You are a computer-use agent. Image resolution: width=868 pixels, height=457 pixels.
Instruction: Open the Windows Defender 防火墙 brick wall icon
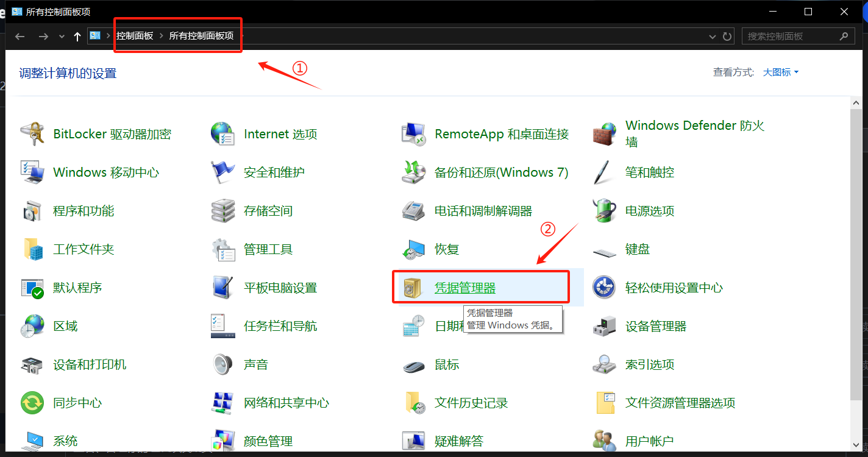pyautogui.click(x=604, y=134)
